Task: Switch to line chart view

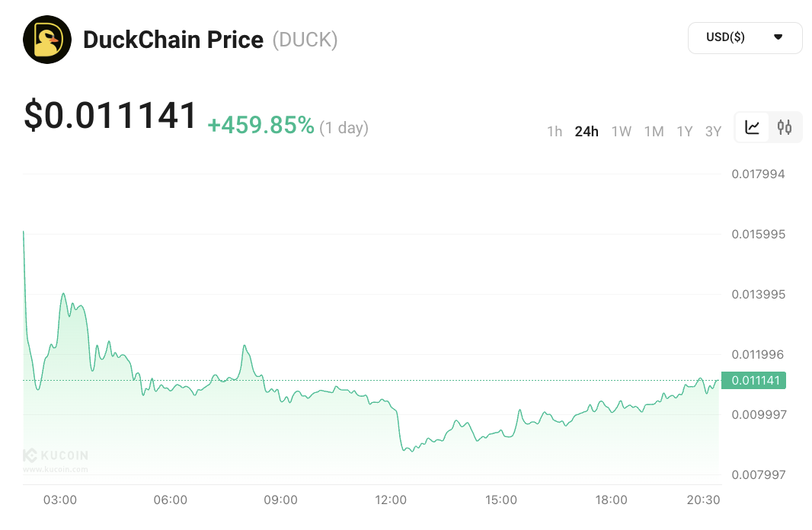Action: coord(753,128)
